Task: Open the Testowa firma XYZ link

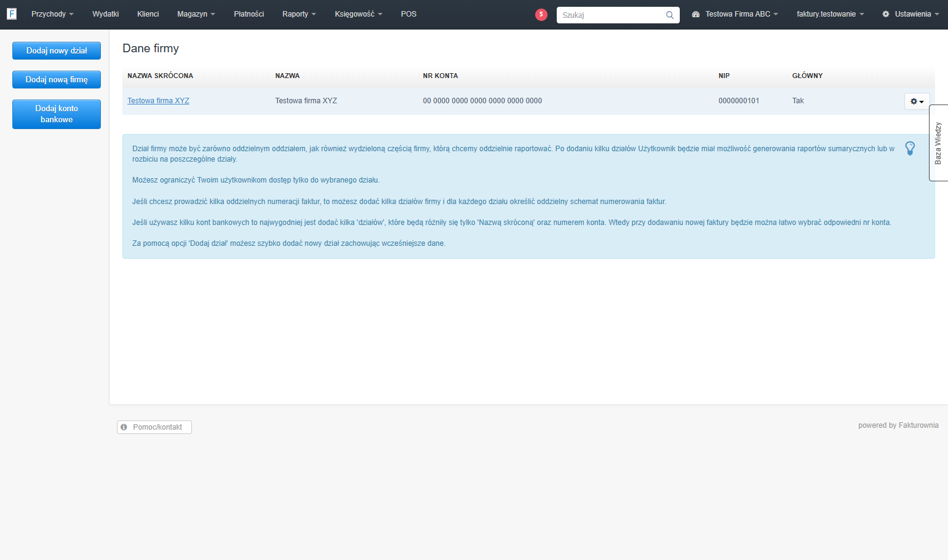Action: pyautogui.click(x=158, y=101)
